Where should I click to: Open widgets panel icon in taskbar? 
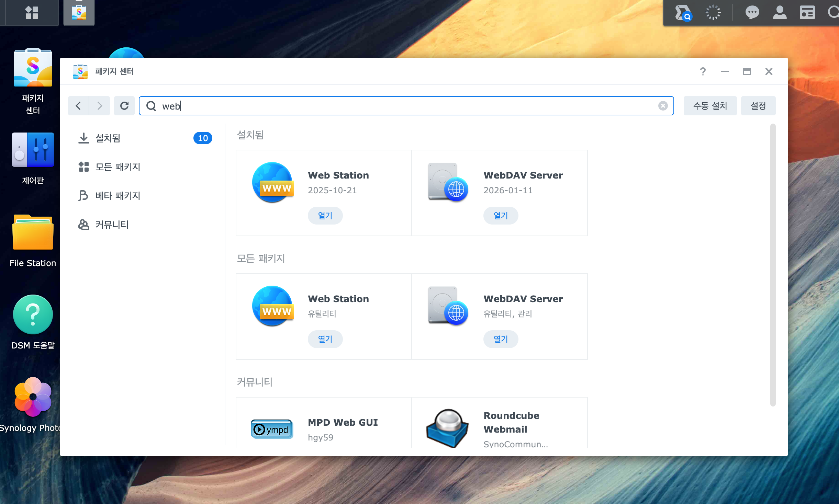point(807,13)
